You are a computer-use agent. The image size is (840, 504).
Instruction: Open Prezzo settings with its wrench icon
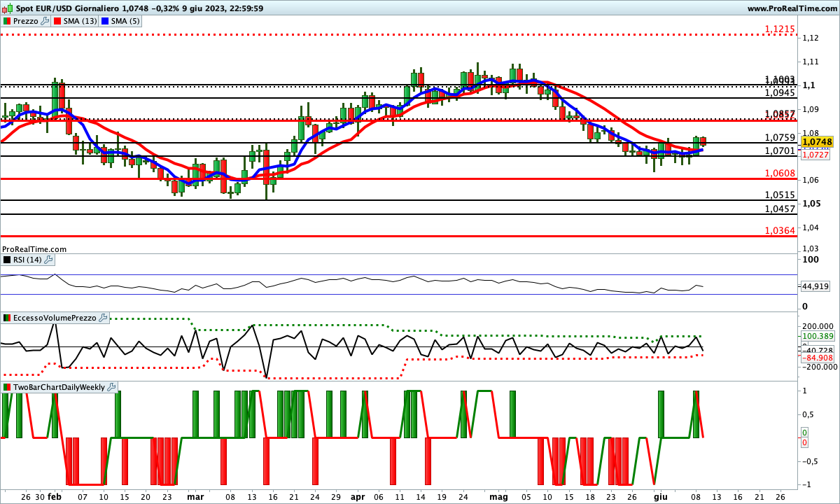[45, 21]
